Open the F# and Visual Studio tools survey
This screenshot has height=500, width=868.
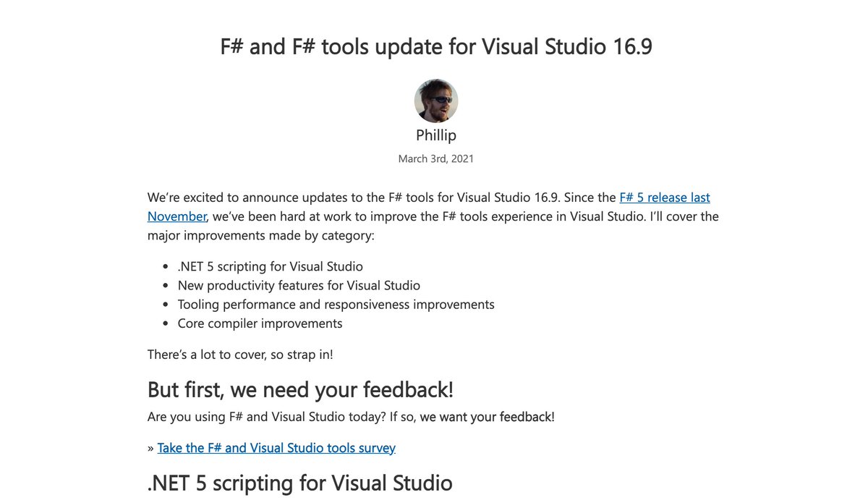click(276, 448)
